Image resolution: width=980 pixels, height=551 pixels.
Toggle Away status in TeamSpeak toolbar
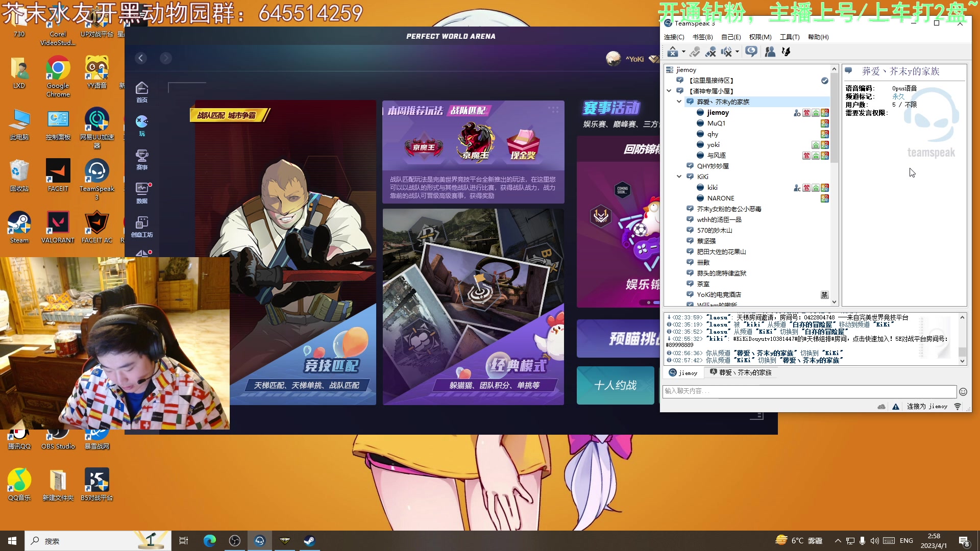[673, 52]
